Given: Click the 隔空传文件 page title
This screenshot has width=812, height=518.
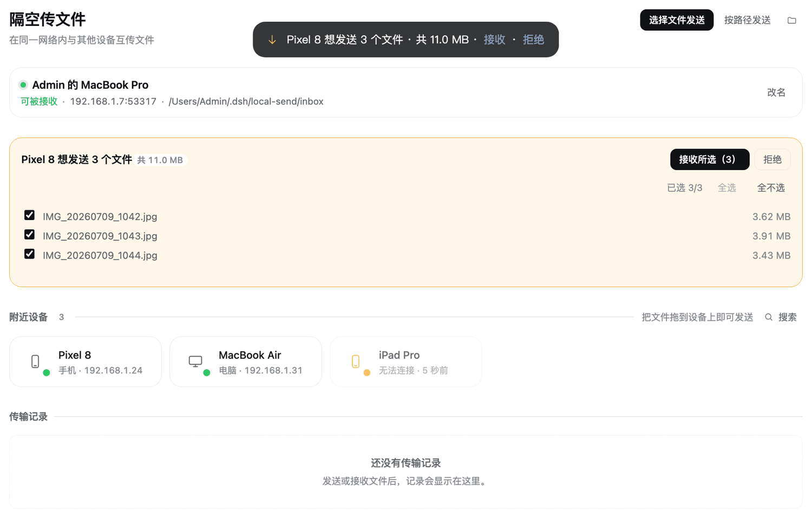Looking at the screenshot, I should [48, 19].
